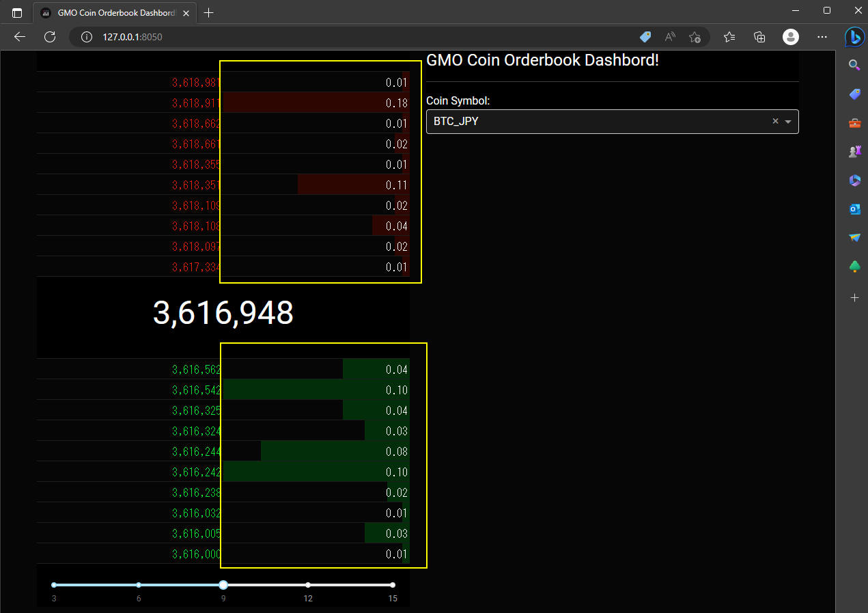Screen dimensions: 868x613
Task: Click bid price 3,616,244
Action: point(197,452)
